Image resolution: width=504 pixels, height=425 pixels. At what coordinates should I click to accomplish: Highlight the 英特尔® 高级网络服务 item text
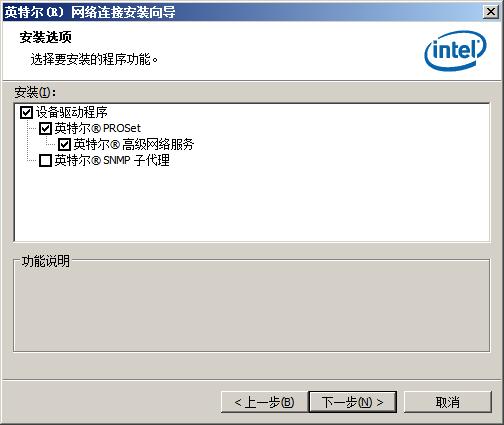(x=134, y=144)
